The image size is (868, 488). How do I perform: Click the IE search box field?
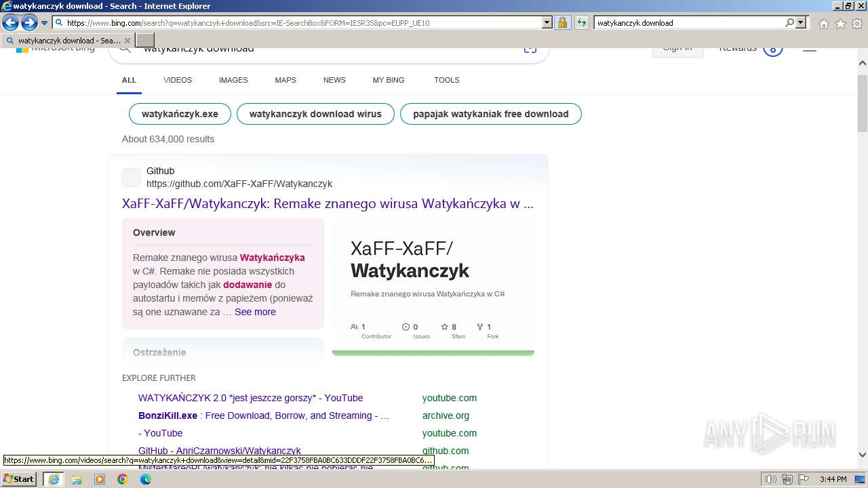pos(689,22)
